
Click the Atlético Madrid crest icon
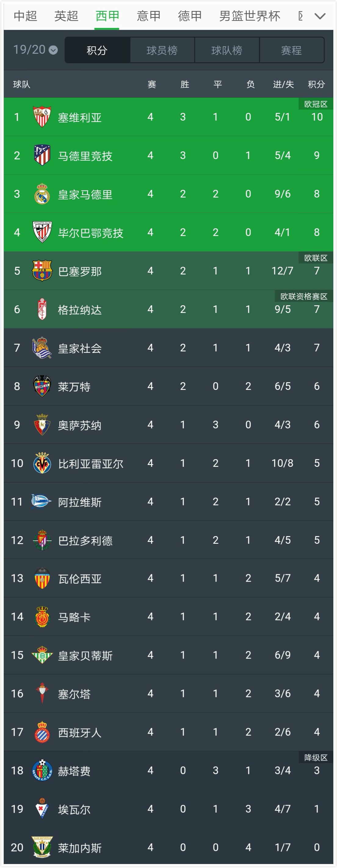click(42, 155)
